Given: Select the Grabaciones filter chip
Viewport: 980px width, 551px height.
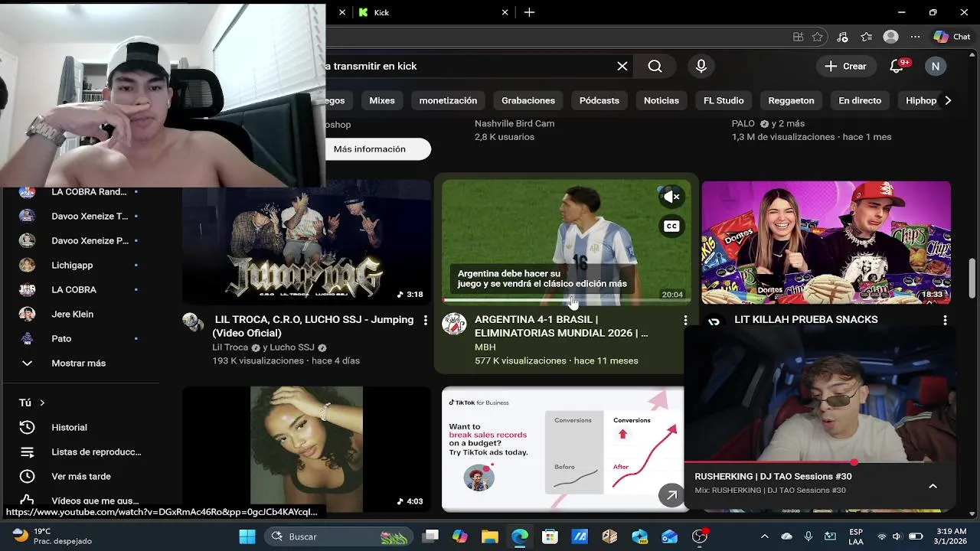Looking at the screenshot, I should pos(528,100).
